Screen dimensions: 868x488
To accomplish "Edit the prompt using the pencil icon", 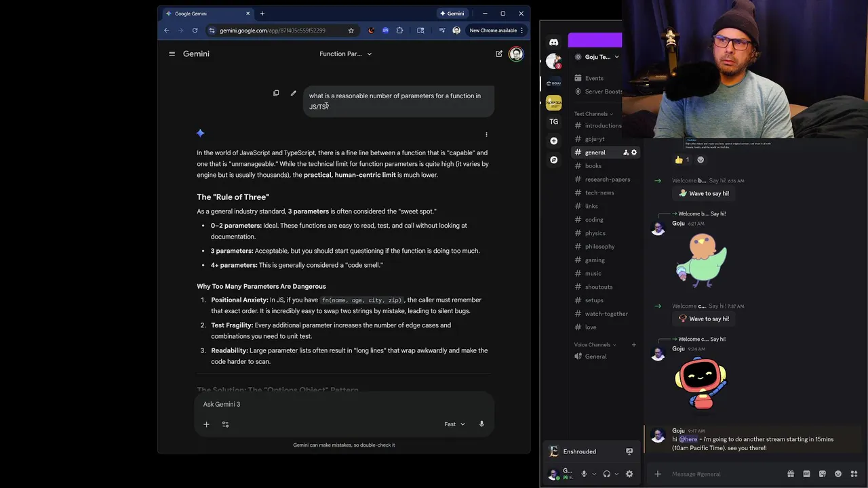I will (x=293, y=93).
